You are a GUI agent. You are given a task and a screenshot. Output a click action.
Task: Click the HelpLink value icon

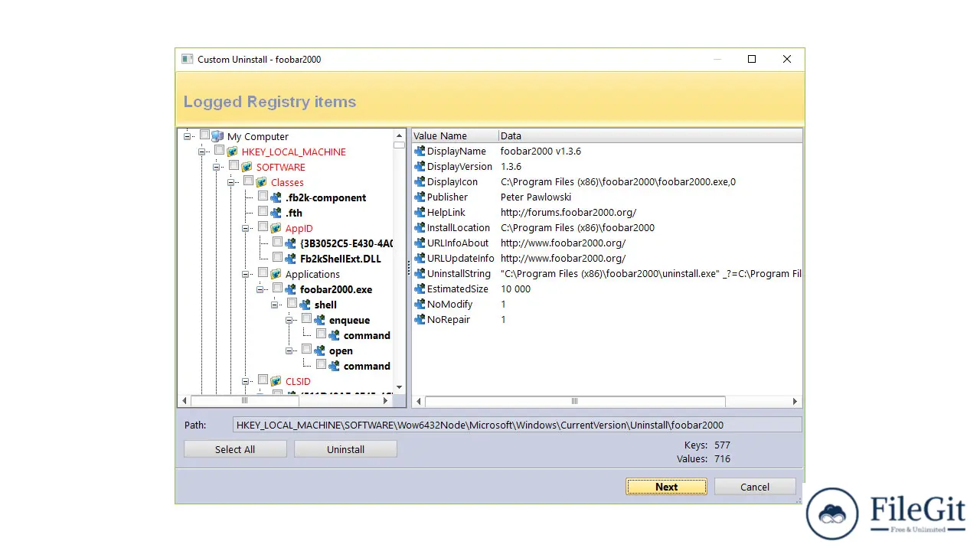pos(420,213)
